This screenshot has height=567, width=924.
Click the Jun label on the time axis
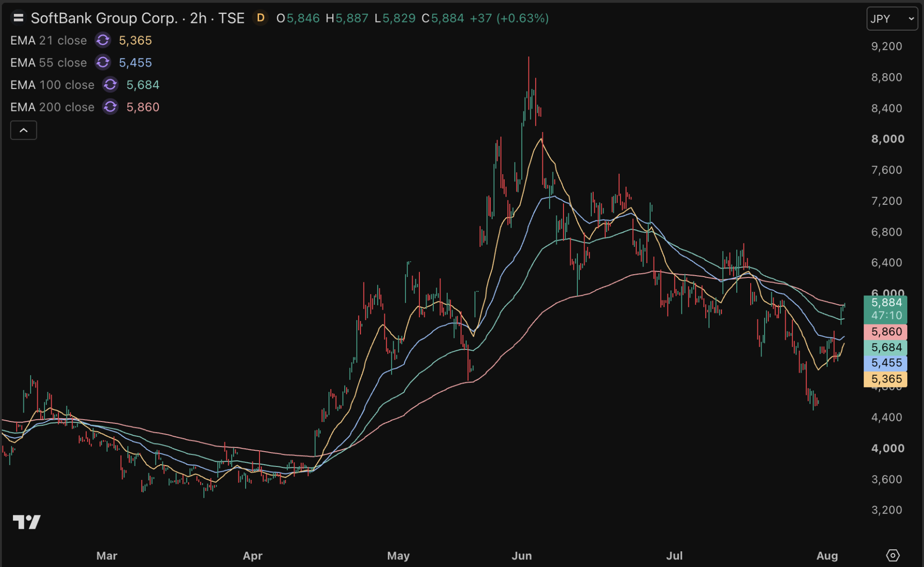tap(522, 556)
